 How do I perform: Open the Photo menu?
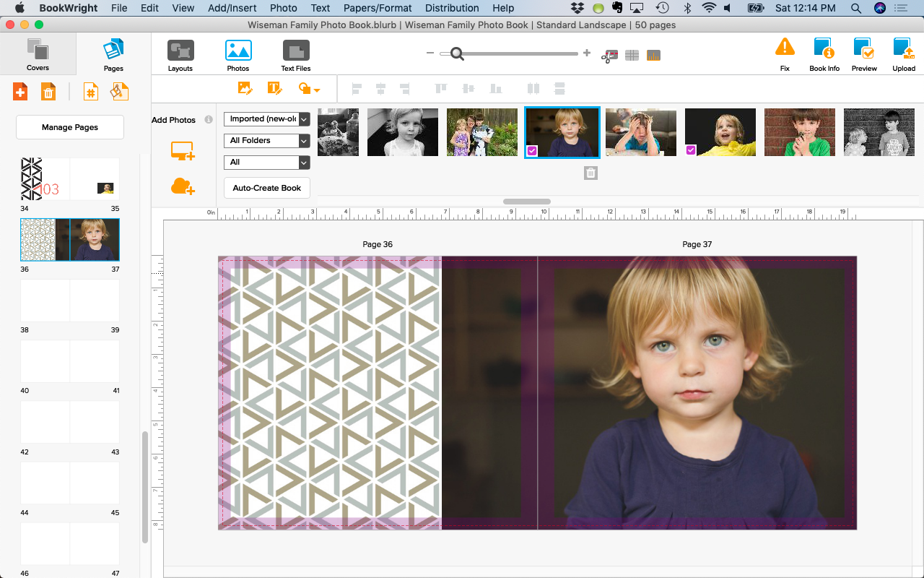tap(283, 8)
